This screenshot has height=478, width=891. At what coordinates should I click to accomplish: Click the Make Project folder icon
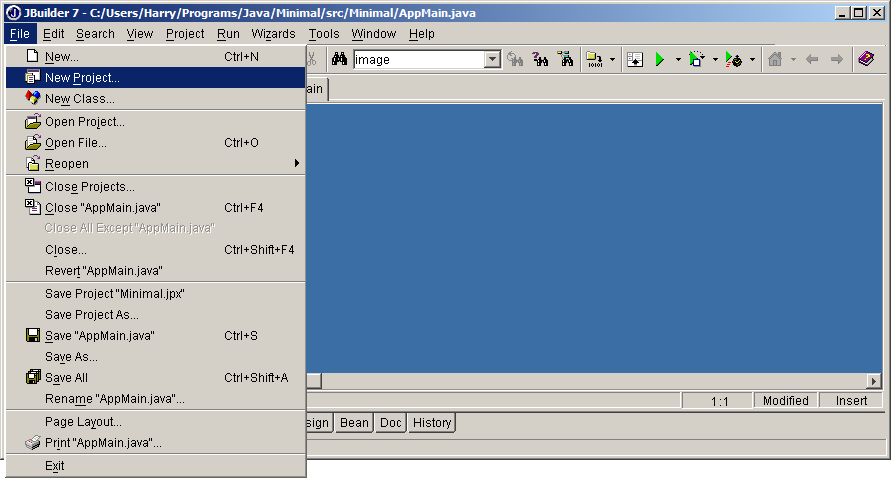click(x=594, y=59)
